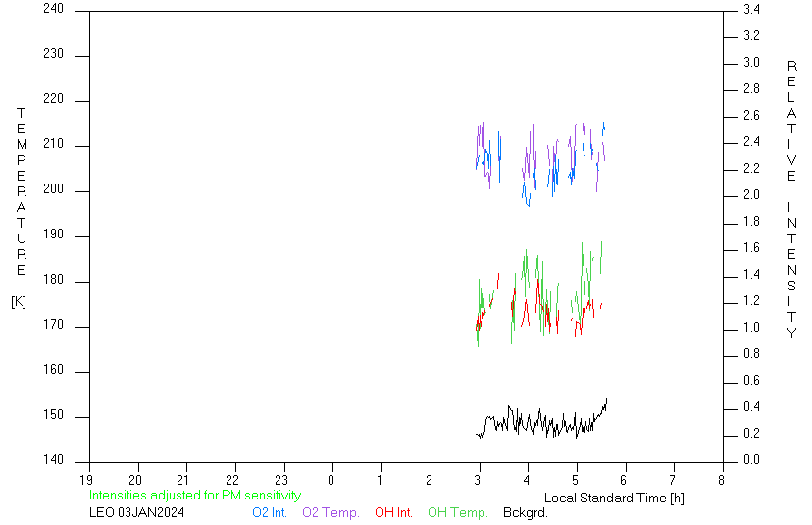Click the hour 7 time axis label
The height and width of the screenshot is (525, 812).
click(x=672, y=480)
